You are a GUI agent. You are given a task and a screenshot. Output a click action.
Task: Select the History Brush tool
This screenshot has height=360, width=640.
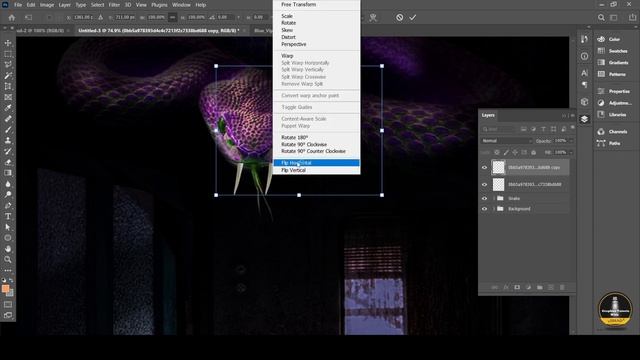(x=8, y=151)
